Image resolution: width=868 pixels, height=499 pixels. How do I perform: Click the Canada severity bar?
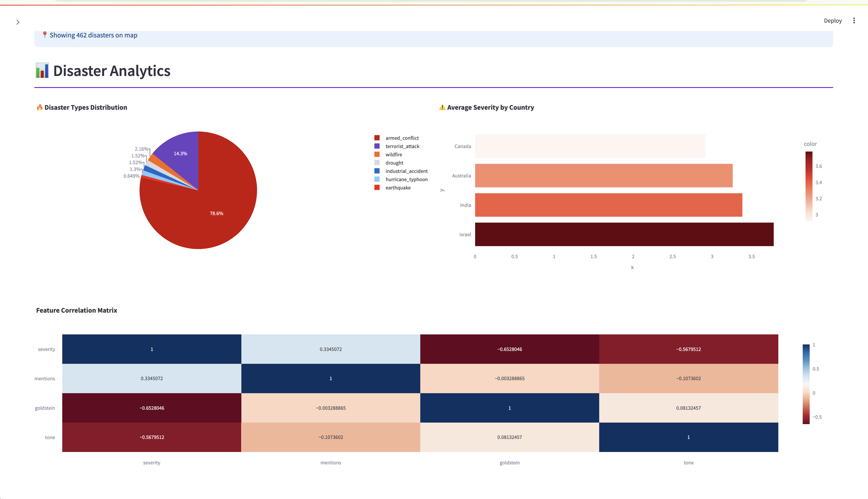click(590, 146)
